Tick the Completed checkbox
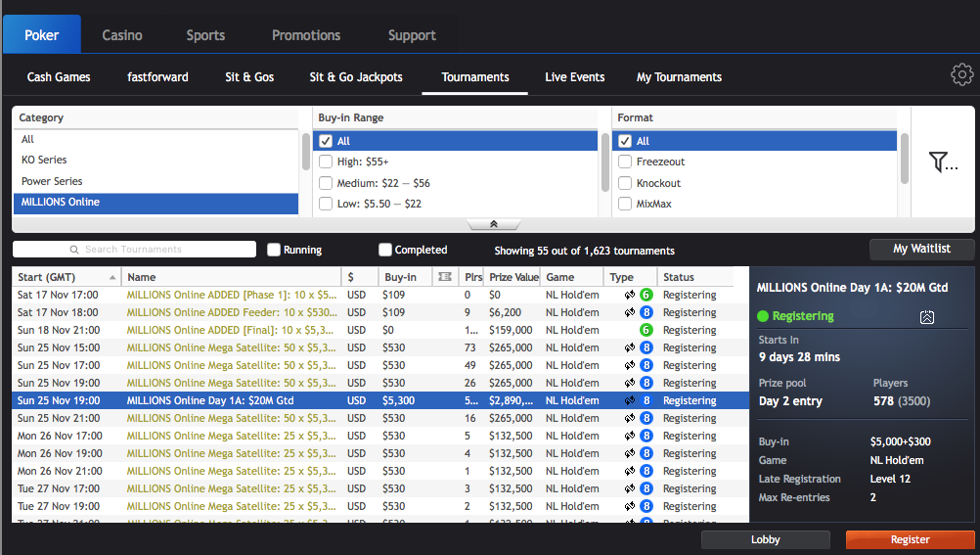This screenshot has height=555, width=980. [x=385, y=250]
